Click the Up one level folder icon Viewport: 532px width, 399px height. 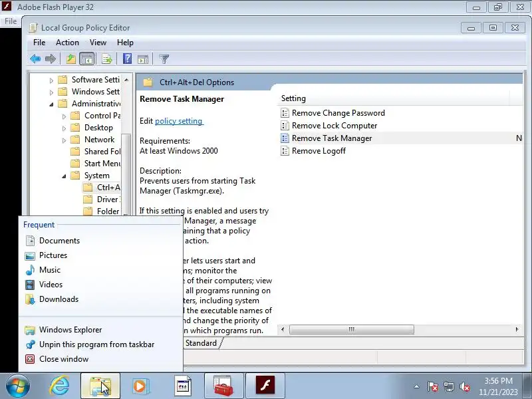tap(71, 59)
